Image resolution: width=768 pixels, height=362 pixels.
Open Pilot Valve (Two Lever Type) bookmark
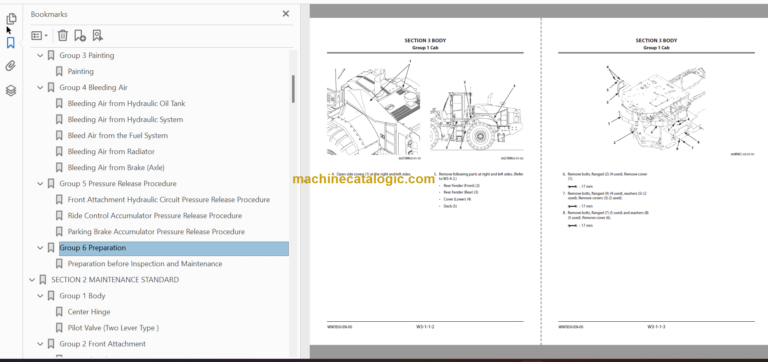(113, 328)
